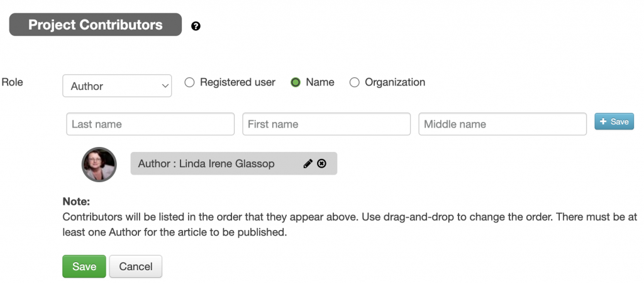Click the green Save button
This screenshot has width=644, height=284.
(84, 266)
